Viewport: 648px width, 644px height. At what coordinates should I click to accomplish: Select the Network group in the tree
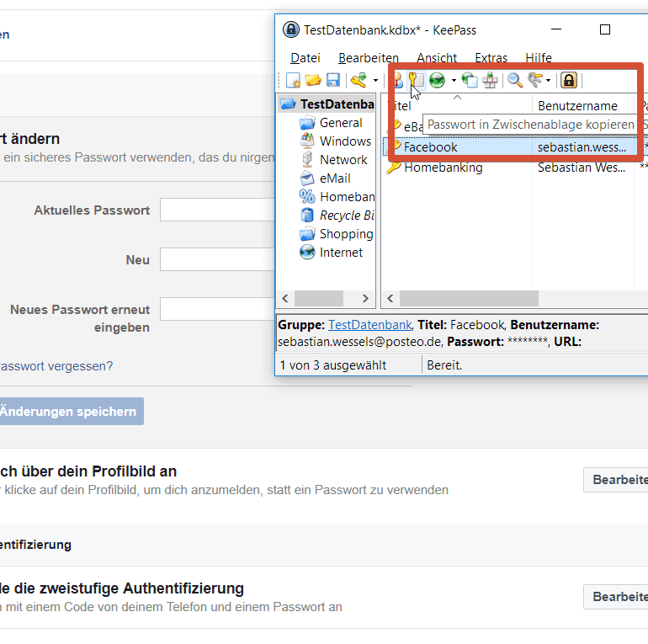(x=343, y=160)
